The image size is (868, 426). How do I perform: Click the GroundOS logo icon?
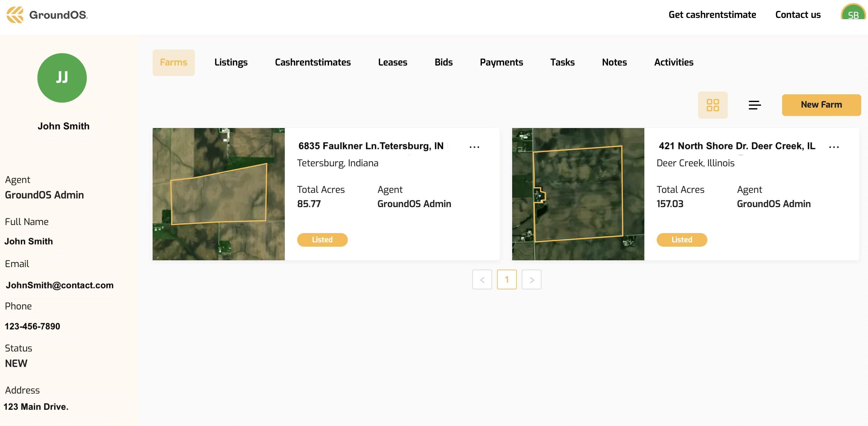pos(15,15)
